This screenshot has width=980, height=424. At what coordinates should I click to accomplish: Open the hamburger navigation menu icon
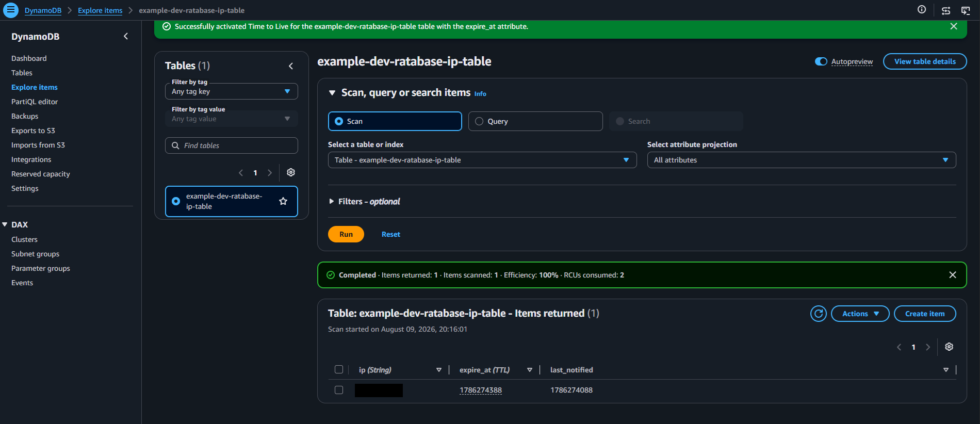10,10
